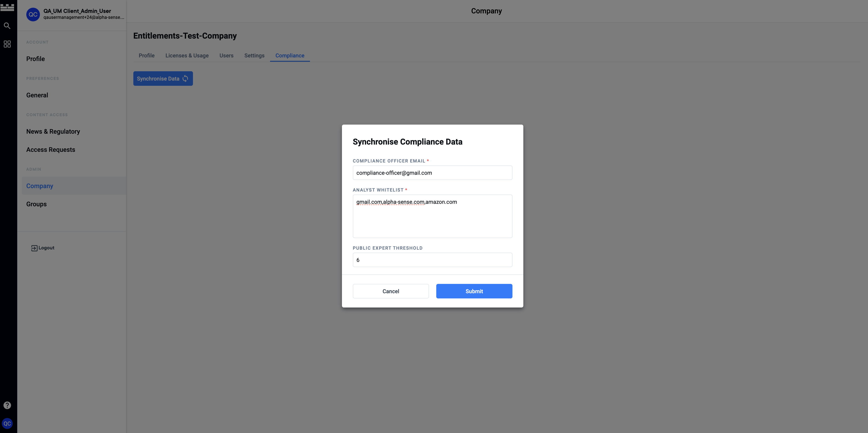The width and height of the screenshot is (868, 433).
Task: Switch to the Profile tab
Action: coord(146,55)
